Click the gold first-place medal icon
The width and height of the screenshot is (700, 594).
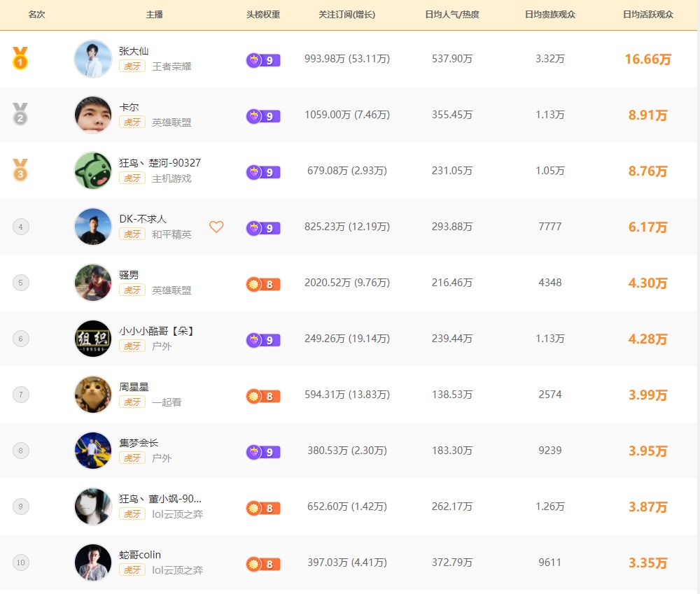[20, 58]
